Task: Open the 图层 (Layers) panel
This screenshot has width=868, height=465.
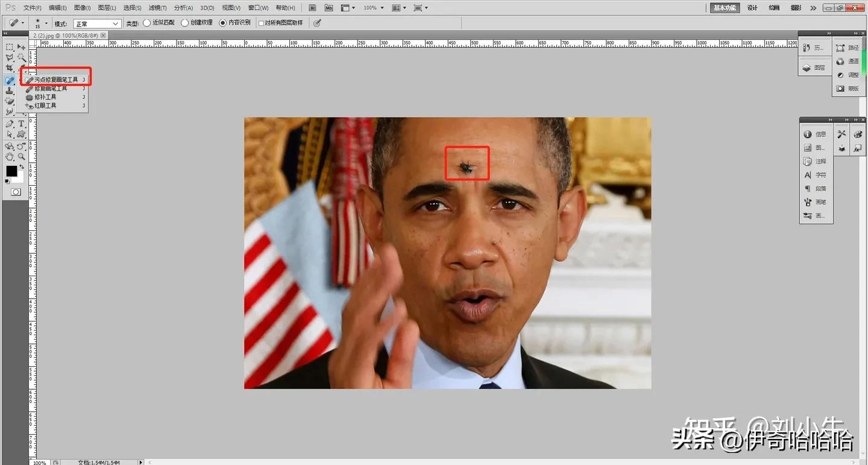Action: (815, 67)
